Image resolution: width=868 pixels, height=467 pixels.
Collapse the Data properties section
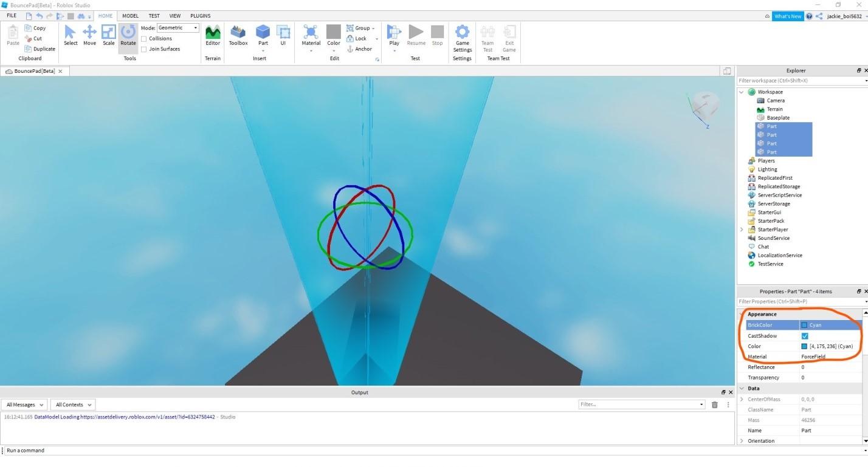(x=742, y=388)
